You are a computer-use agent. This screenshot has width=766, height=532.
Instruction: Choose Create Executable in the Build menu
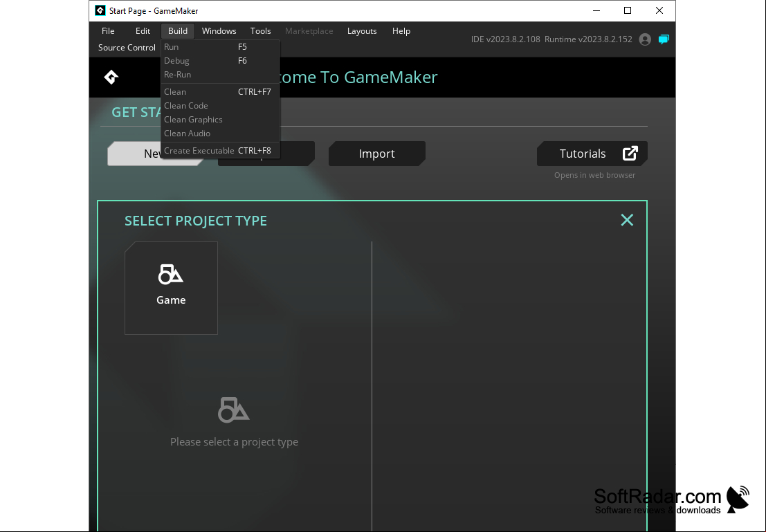point(220,150)
